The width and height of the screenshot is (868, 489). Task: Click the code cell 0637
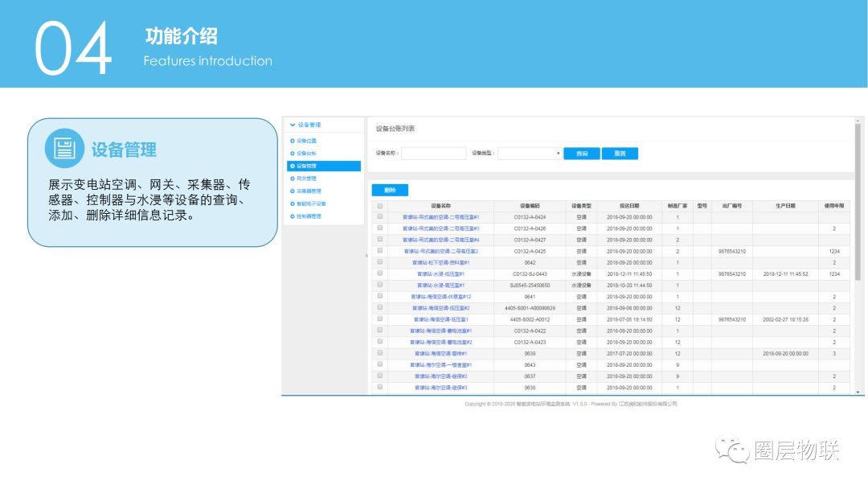[530, 376]
